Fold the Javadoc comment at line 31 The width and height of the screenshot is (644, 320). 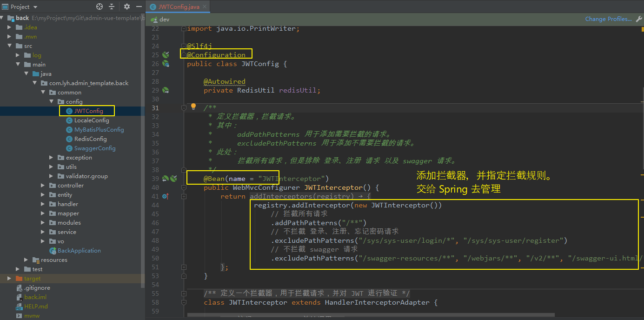(x=184, y=108)
